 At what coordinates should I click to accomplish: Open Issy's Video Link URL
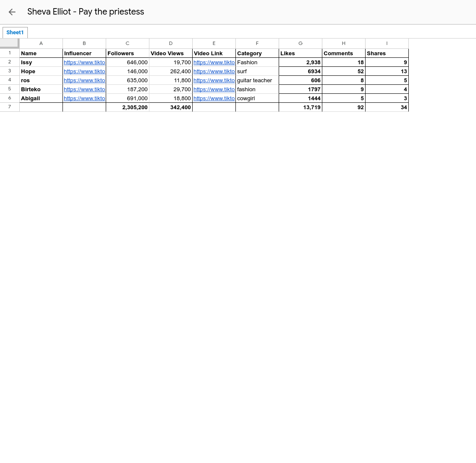pos(214,62)
